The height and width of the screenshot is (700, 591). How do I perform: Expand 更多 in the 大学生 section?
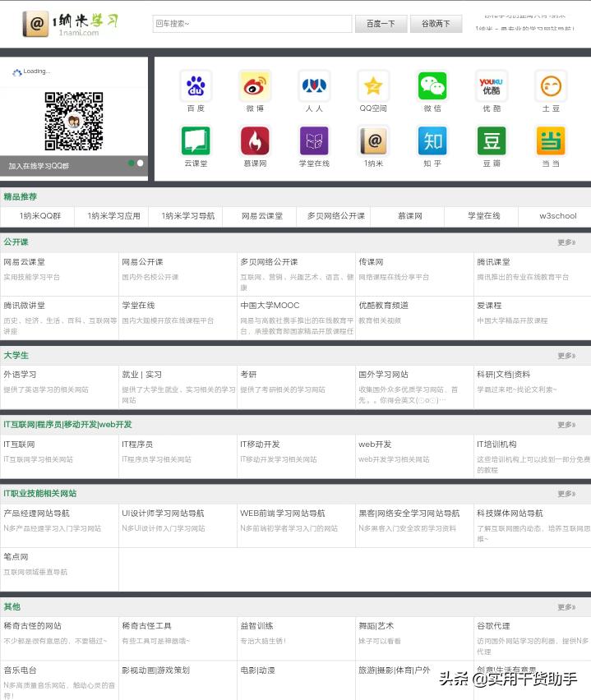coord(566,356)
